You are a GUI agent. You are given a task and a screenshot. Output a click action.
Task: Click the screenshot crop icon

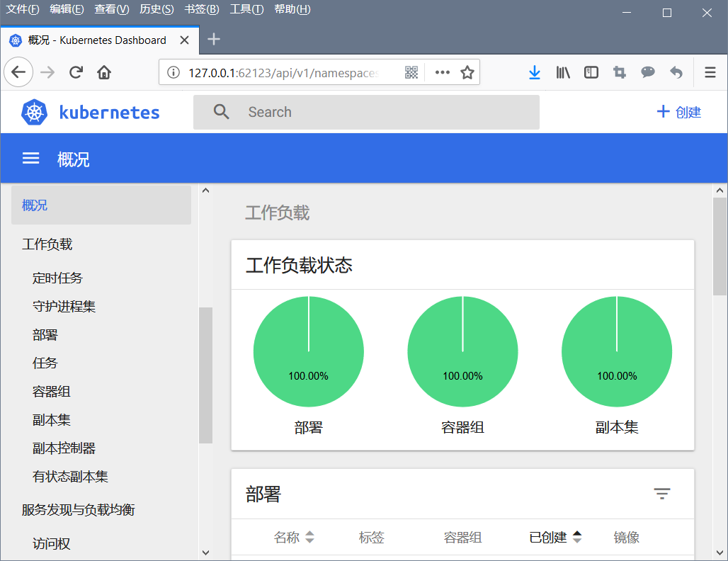tap(620, 72)
